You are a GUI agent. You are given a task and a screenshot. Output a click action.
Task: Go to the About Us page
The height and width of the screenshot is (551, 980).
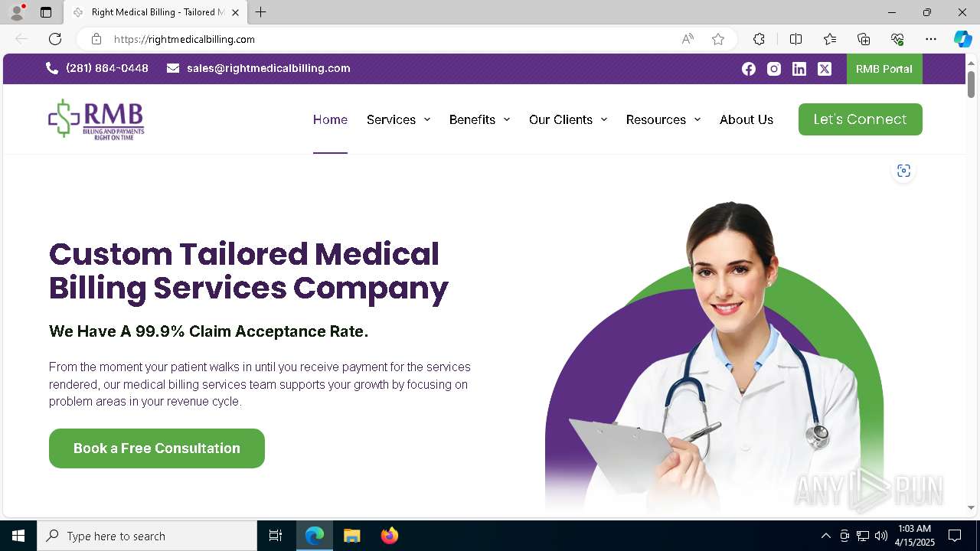click(x=746, y=119)
